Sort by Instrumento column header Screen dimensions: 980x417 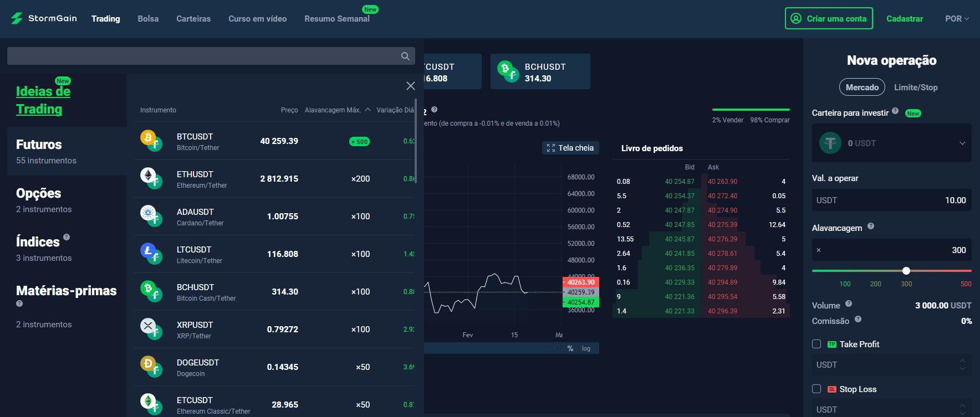[x=158, y=110]
